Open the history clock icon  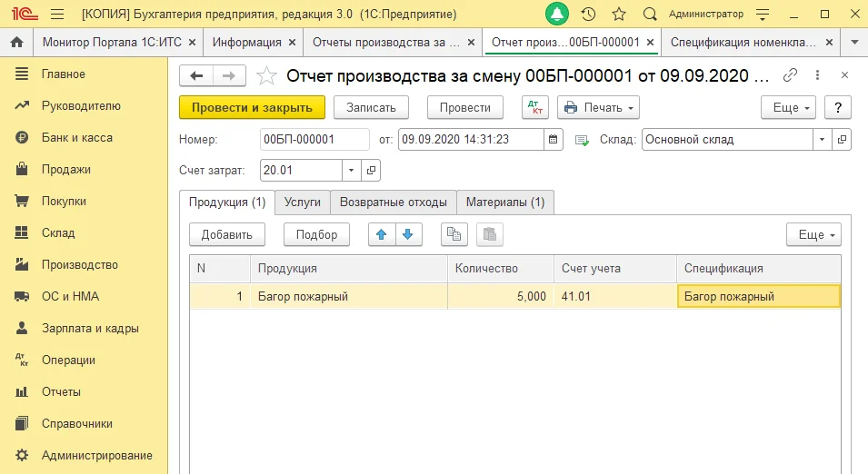pyautogui.click(x=588, y=15)
